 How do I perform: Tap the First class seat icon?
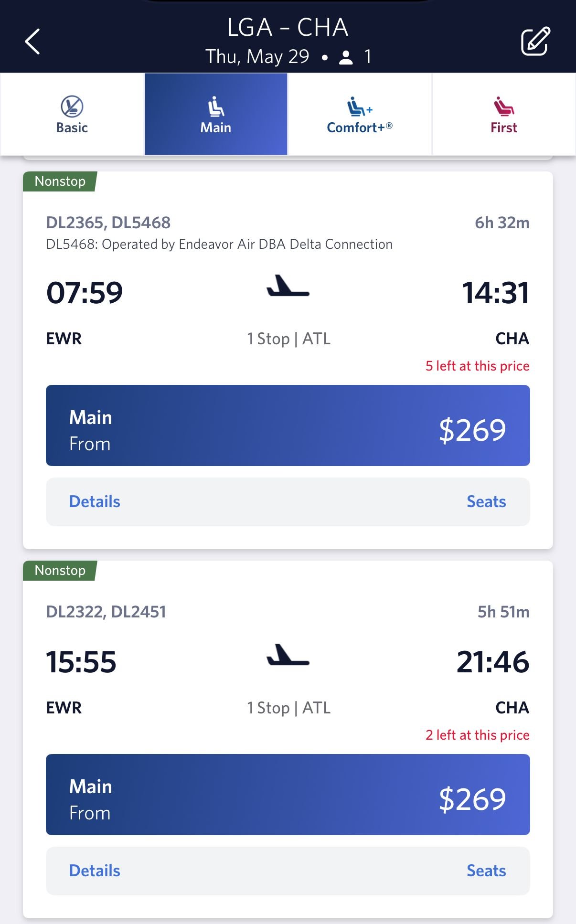coord(503,106)
